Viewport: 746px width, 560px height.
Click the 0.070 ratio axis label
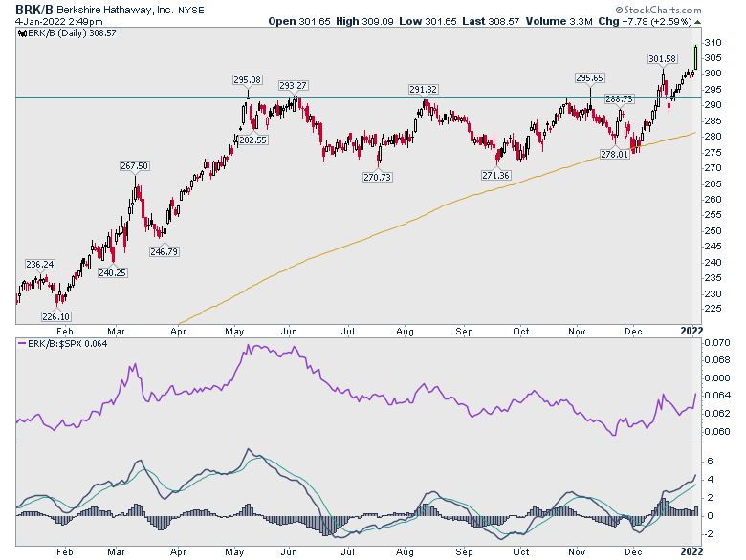click(717, 343)
